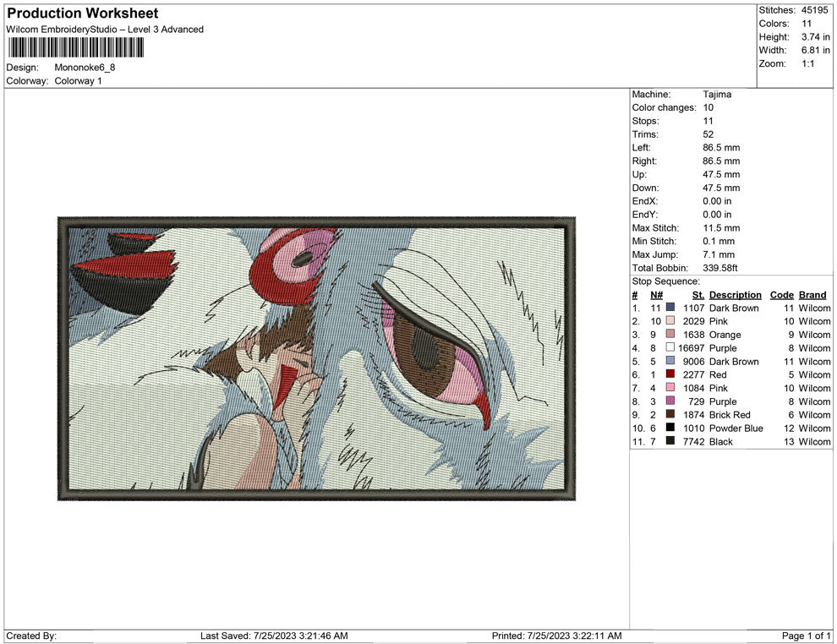837x644 pixels.
Task: Click the Zoom 1:1 value
Action: point(809,62)
